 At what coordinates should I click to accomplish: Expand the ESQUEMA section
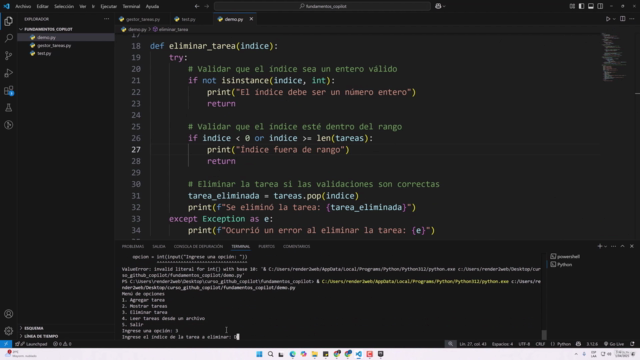click(33, 328)
